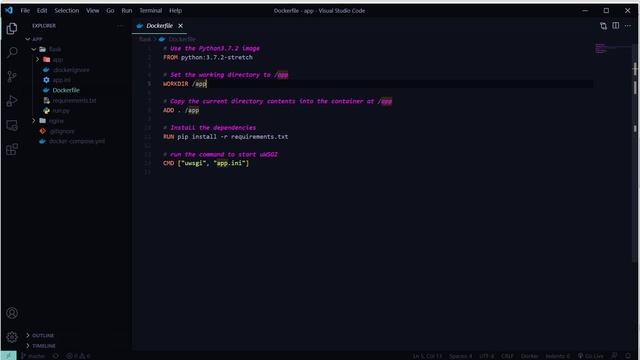
Task: Open the Search view in activity bar
Action: (12, 52)
